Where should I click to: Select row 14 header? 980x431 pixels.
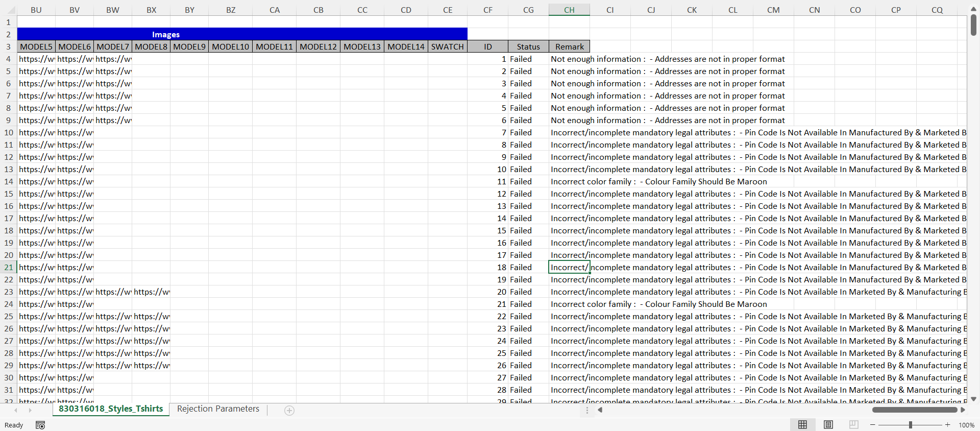pyautogui.click(x=9, y=181)
